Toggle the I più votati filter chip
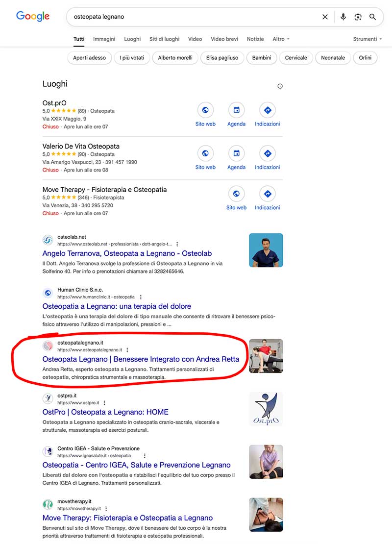The width and height of the screenshot is (392, 544). 132,58
